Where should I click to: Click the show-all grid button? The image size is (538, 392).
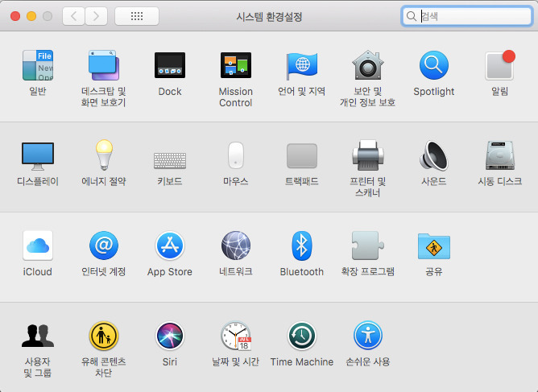(137, 16)
